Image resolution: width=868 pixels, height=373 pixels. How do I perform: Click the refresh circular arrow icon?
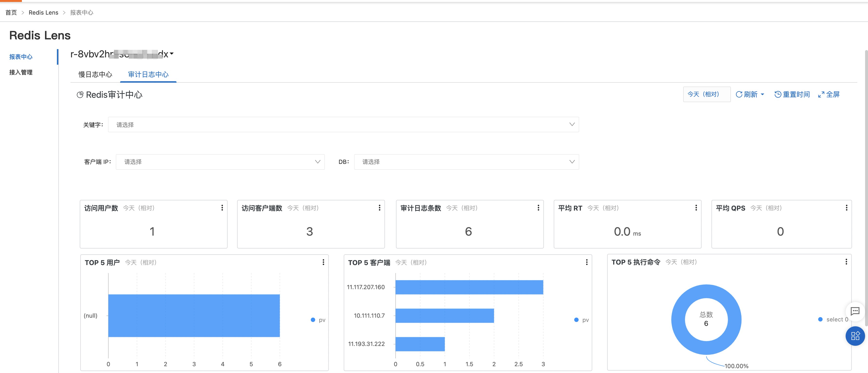click(x=739, y=94)
